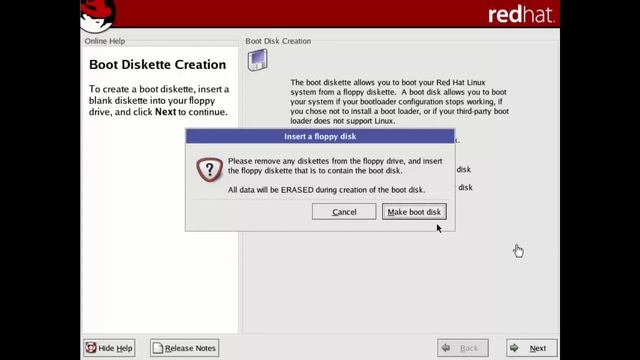
Task: Cancel the Insert a floppy disk dialog
Action: (x=344, y=212)
